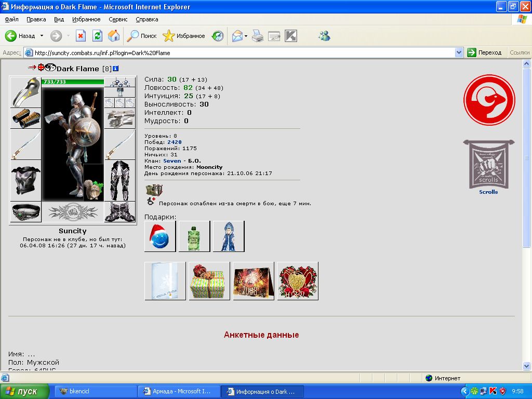Viewport: 532px width, 399px height.
Task: Click the squirrel pet image
Action: pyautogui.click(x=94, y=183)
